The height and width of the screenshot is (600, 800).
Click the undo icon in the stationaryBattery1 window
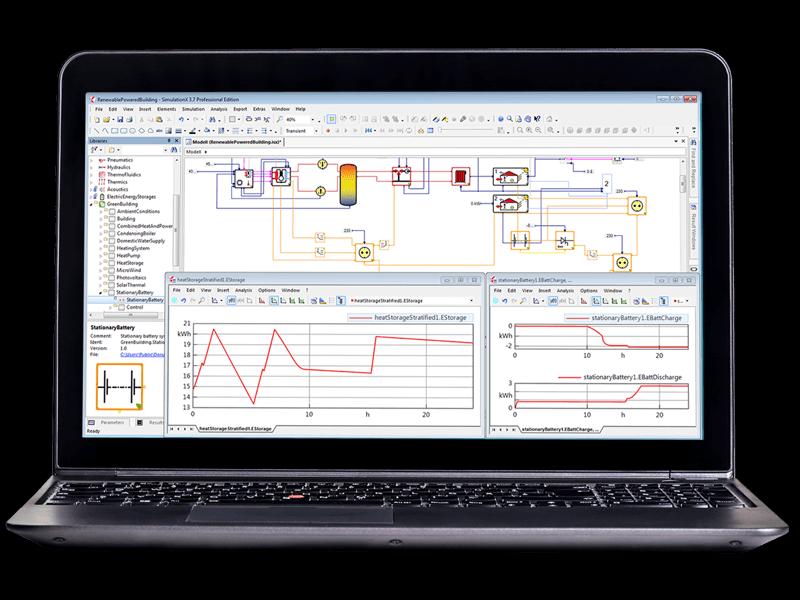pyautogui.click(x=505, y=301)
